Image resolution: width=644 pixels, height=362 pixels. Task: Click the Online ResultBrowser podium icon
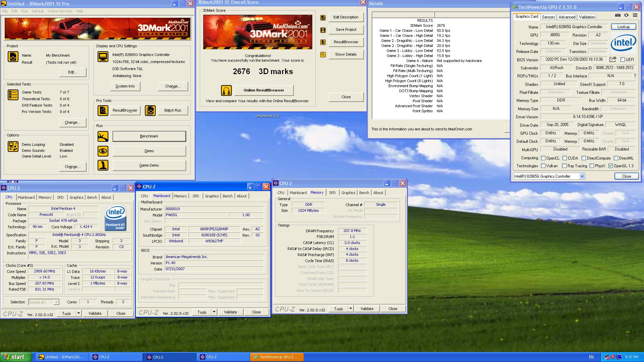[226, 90]
